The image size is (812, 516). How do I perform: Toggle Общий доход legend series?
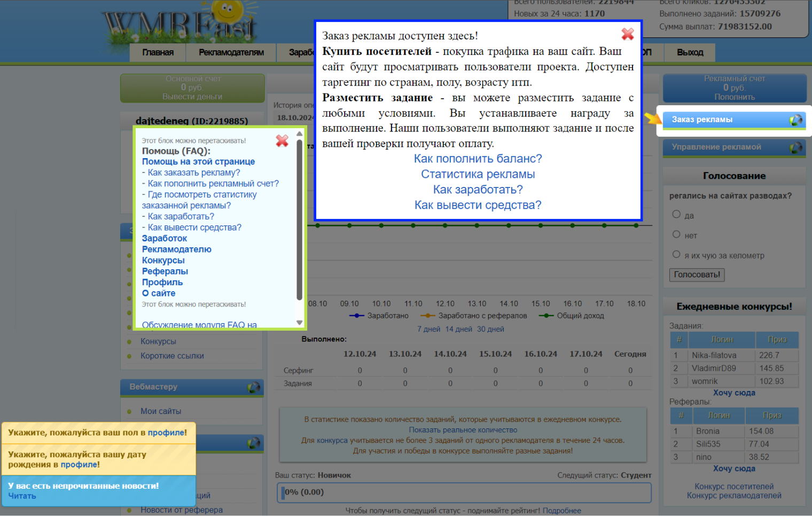click(572, 316)
